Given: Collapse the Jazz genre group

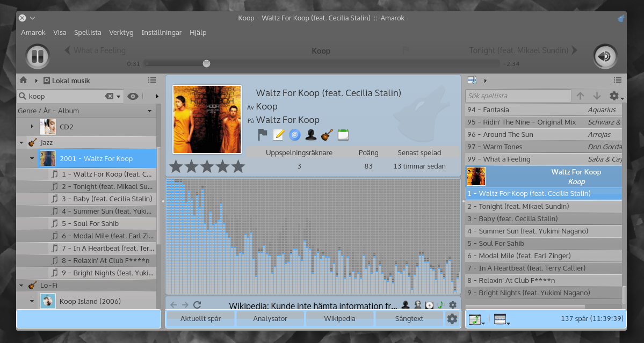Looking at the screenshot, I should coord(21,143).
